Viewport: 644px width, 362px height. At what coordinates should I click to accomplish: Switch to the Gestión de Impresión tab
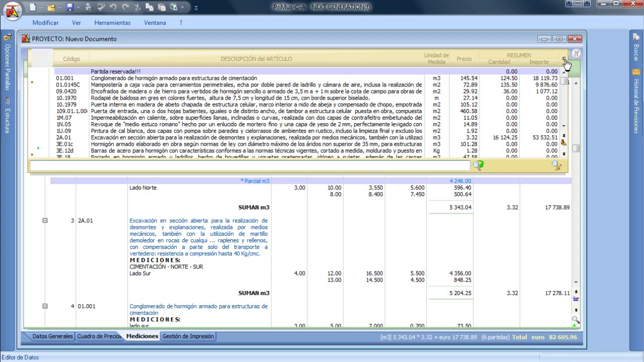(188, 336)
